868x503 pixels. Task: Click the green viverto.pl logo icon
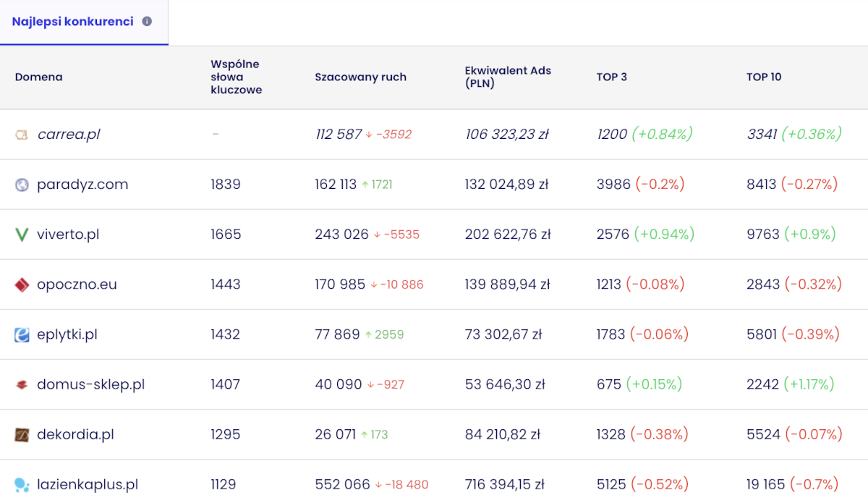click(22, 234)
